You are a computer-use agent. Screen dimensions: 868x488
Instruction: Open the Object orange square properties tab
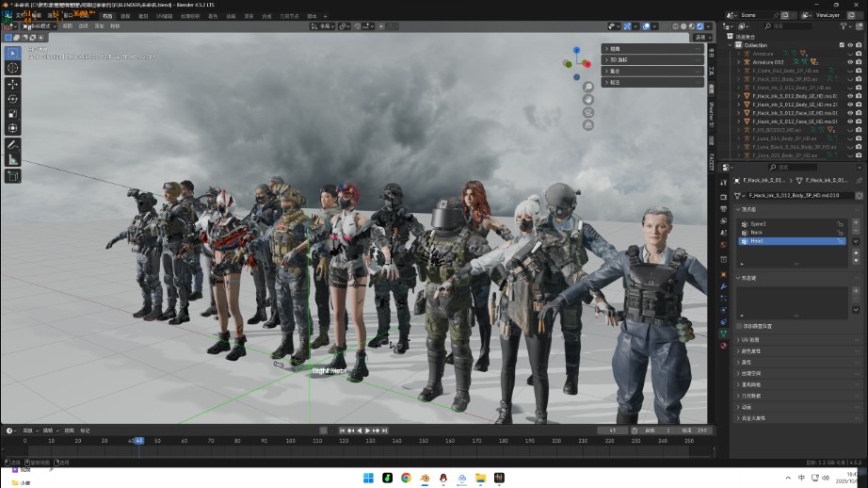click(x=724, y=275)
